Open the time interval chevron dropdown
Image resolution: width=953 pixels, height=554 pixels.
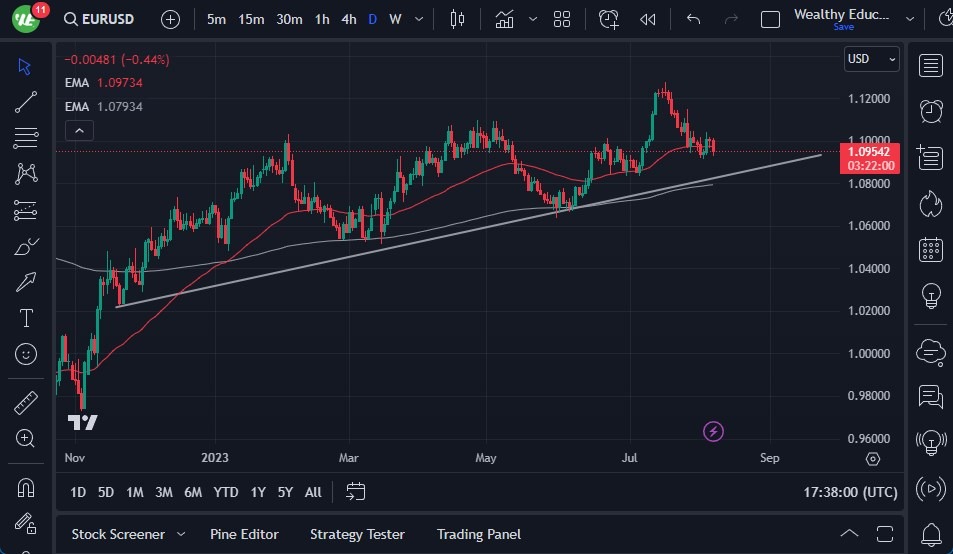(418, 19)
